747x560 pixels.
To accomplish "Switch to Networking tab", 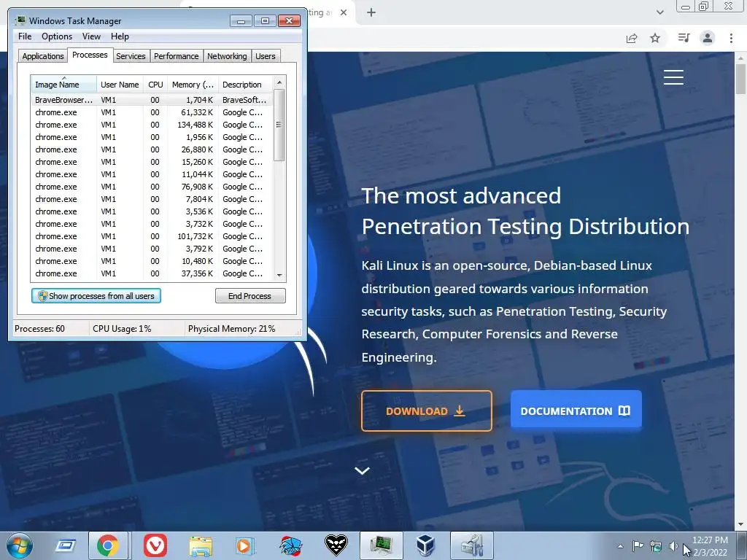I will pos(228,56).
